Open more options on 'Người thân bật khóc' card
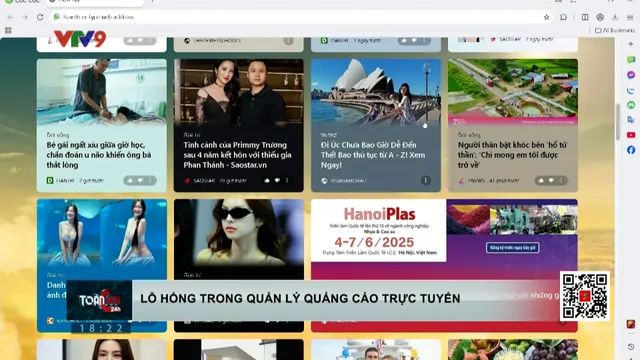Viewport: 640px width, 360px height. pyautogui.click(x=561, y=180)
